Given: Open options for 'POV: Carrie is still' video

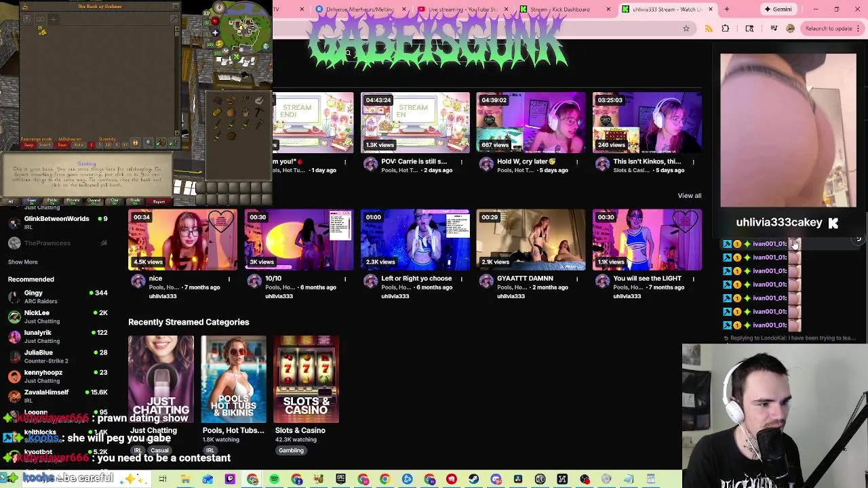Looking at the screenshot, I should tap(461, 162).
